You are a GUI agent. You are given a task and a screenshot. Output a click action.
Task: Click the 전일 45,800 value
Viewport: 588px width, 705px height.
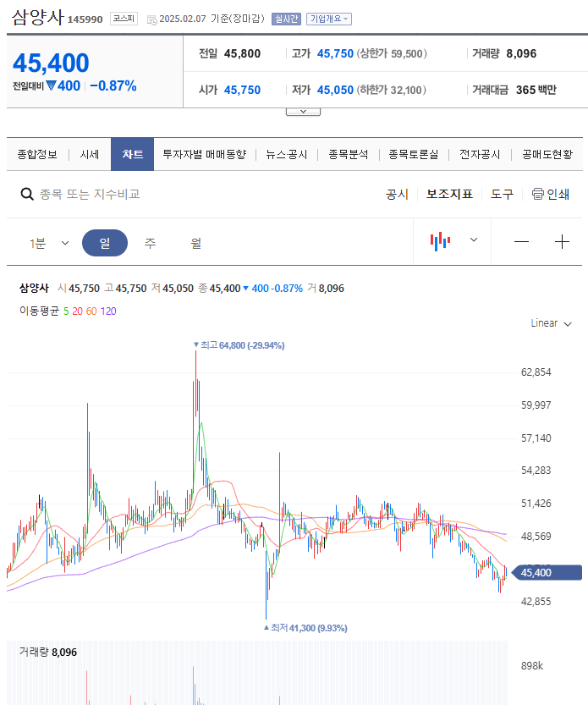(x=242, y=53)
